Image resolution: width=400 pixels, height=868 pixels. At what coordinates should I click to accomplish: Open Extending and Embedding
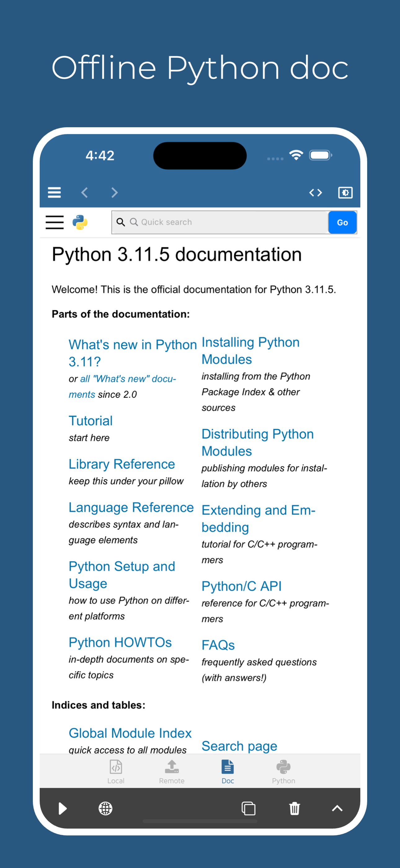click(259, 518)
